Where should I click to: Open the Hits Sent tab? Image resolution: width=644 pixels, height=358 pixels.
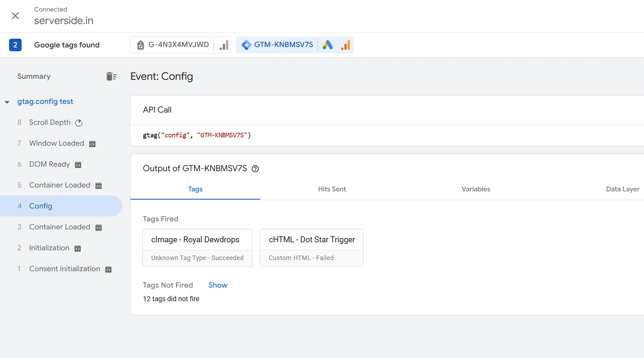pyautogui.click(x=332, y=189)
